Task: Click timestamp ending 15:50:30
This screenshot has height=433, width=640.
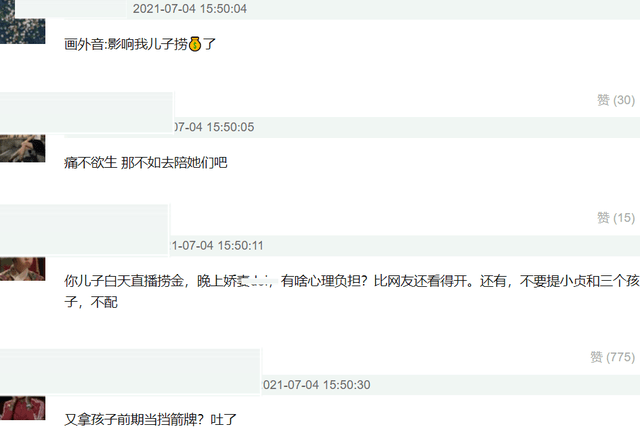Action: [316, 384]
